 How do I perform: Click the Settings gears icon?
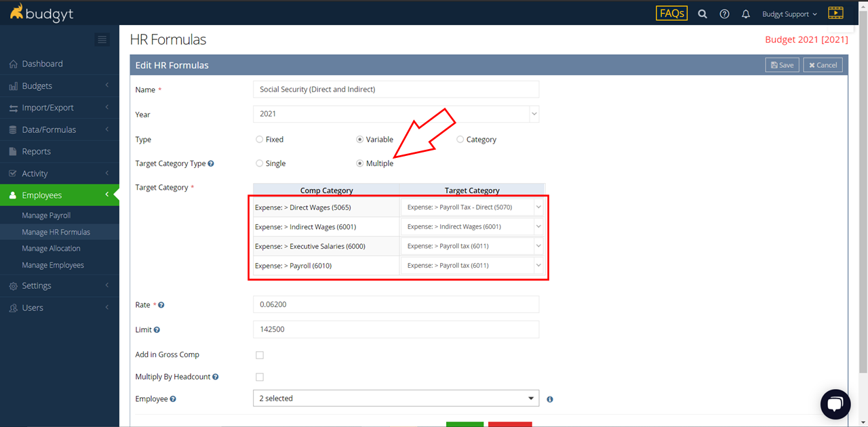point(13,286)
